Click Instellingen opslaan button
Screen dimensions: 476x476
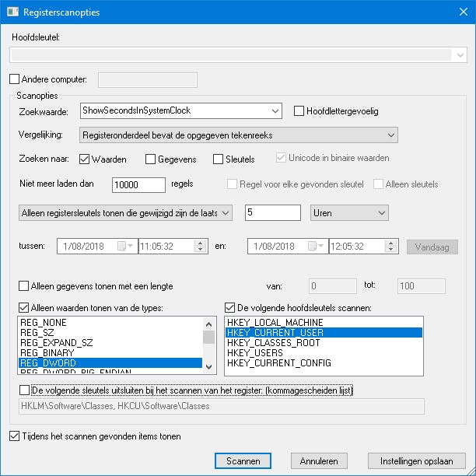click(x=417, y=461)
